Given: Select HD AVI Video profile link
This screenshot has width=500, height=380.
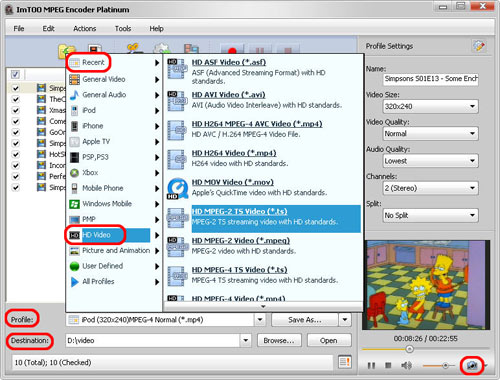Looking at the screenshot, I should [x=228, y=95].
